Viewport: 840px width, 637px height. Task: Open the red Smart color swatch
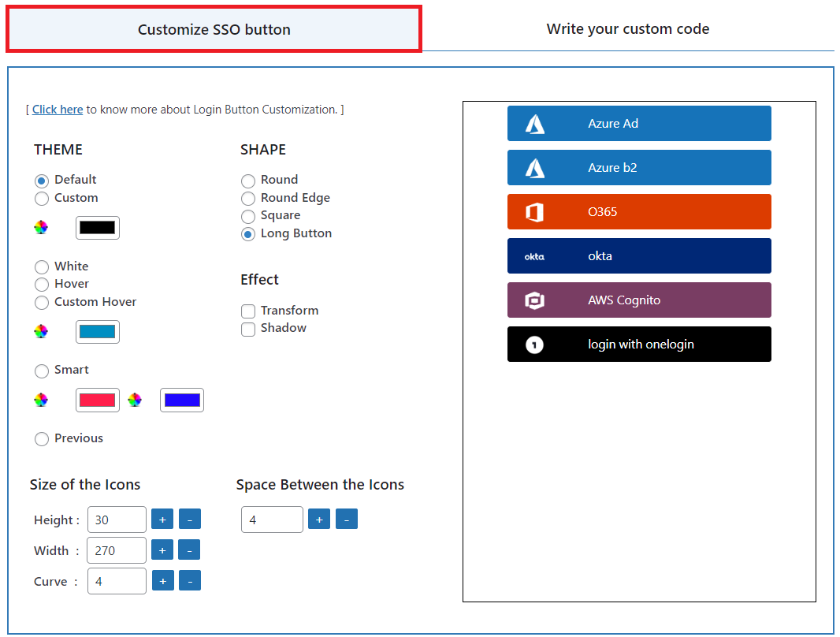coord(98,400)
